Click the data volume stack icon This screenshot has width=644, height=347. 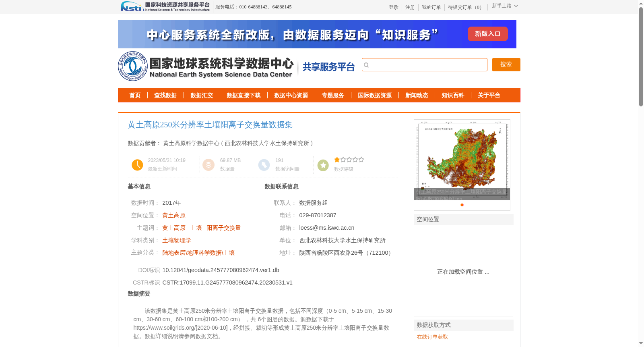pos(208,165)
